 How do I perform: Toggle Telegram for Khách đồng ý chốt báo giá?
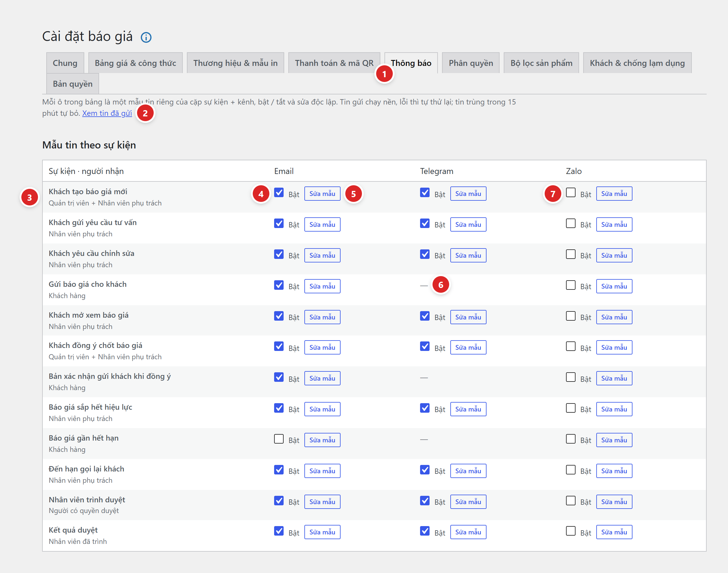pos(425,346)
